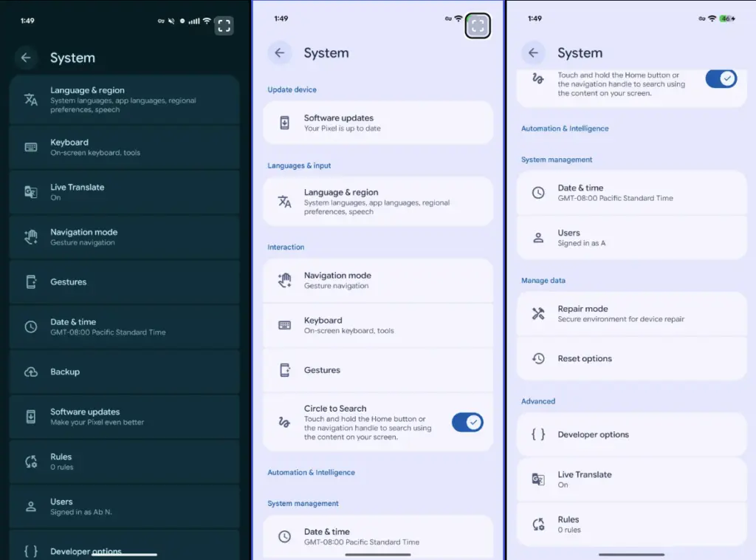Tap Date & time clock icon in the right screen

click(x=538, y=193)
